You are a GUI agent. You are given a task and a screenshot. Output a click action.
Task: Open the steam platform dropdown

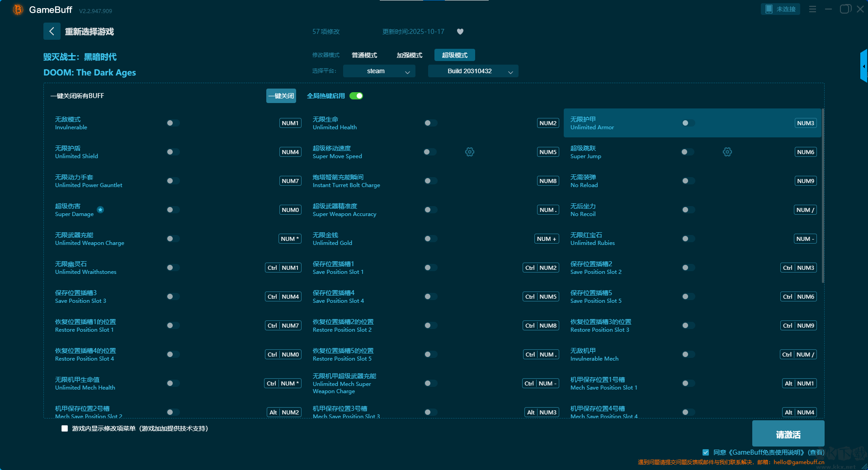coord(379,71)
